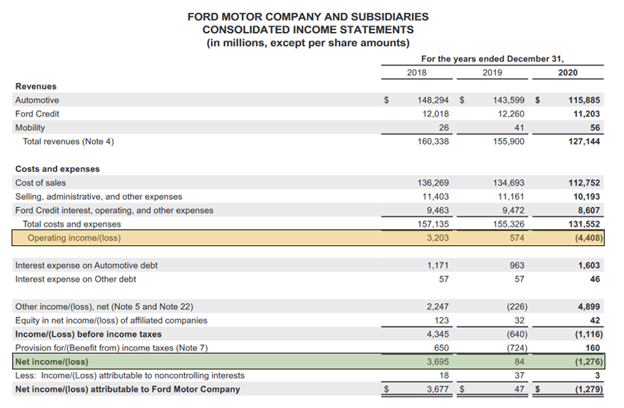Click the 'CONSOLIDATED INCOME STATEMENTS' heading
The width and height of the screenshot is (624, 408).
[x=308, y=30]
